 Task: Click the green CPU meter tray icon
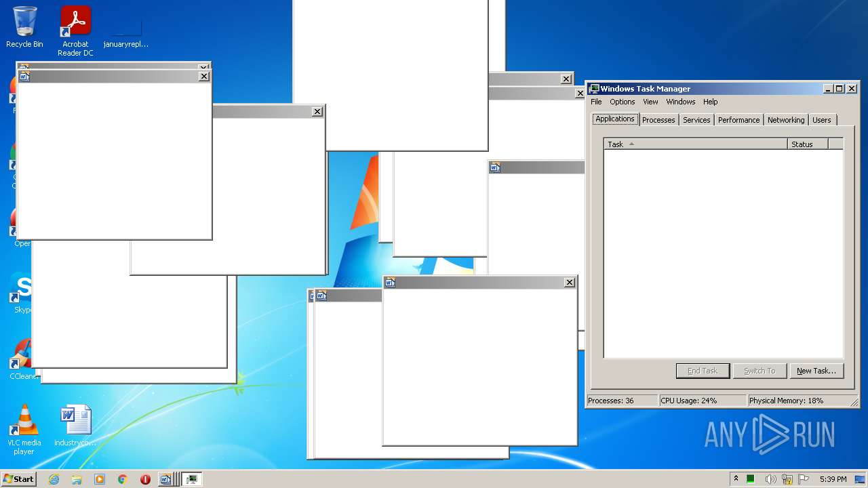[x=751, y=479]
